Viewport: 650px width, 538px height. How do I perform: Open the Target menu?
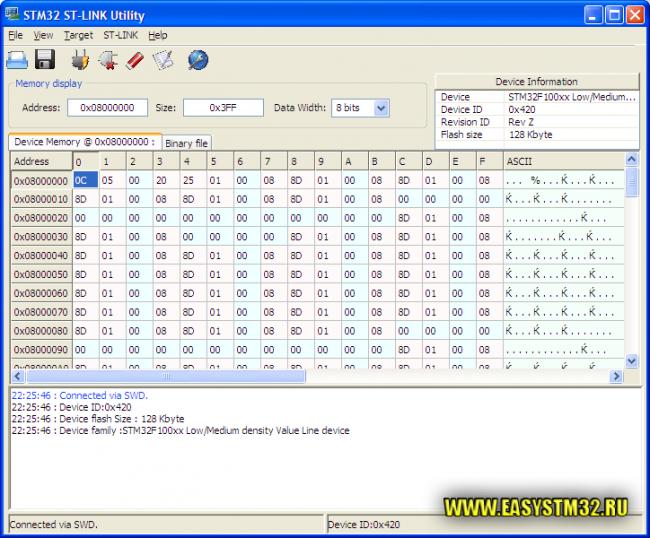click(x=78, y=35)
